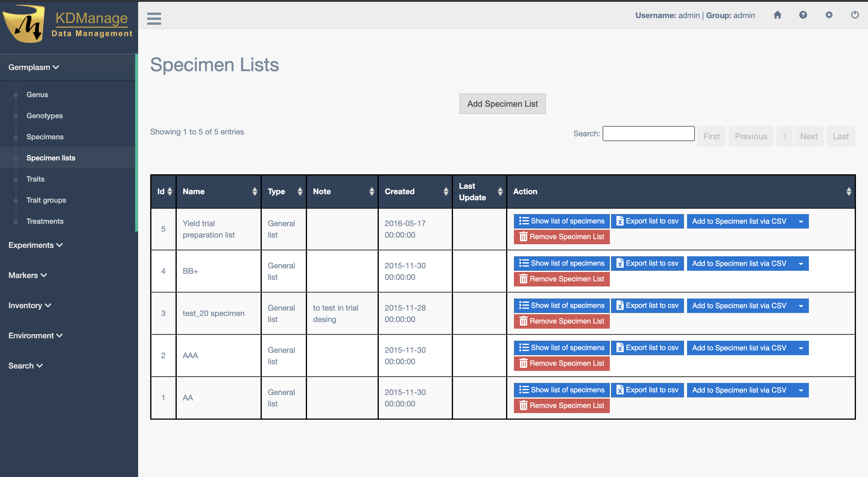Export AAA list to csv

coord(647,348)
